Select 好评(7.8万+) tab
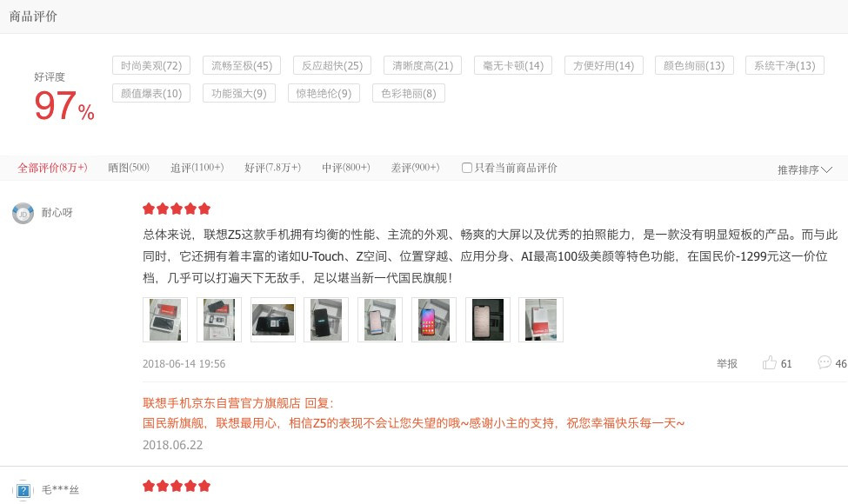 [x=272, y=168]
